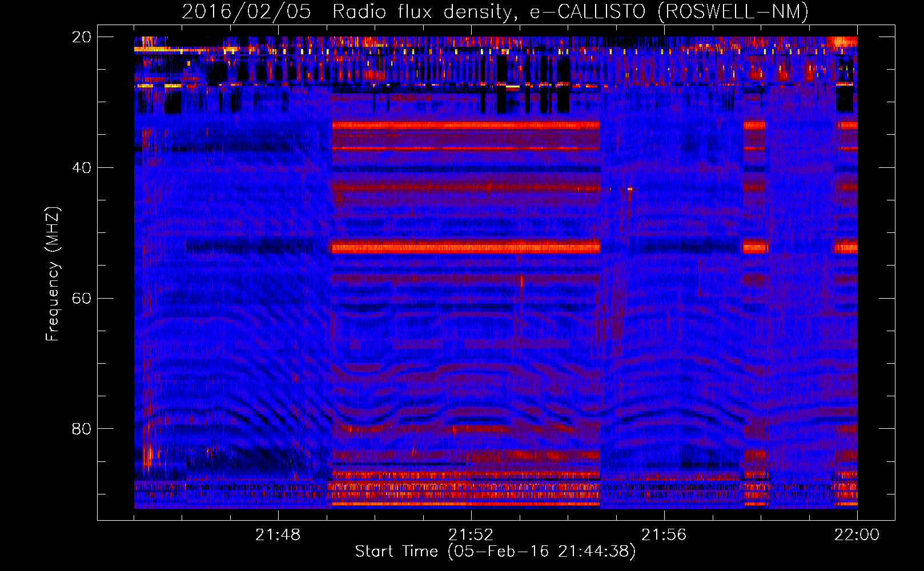Click the '21:56' time tick label
This screenshot has width=924, height=571.
point(664,535)
